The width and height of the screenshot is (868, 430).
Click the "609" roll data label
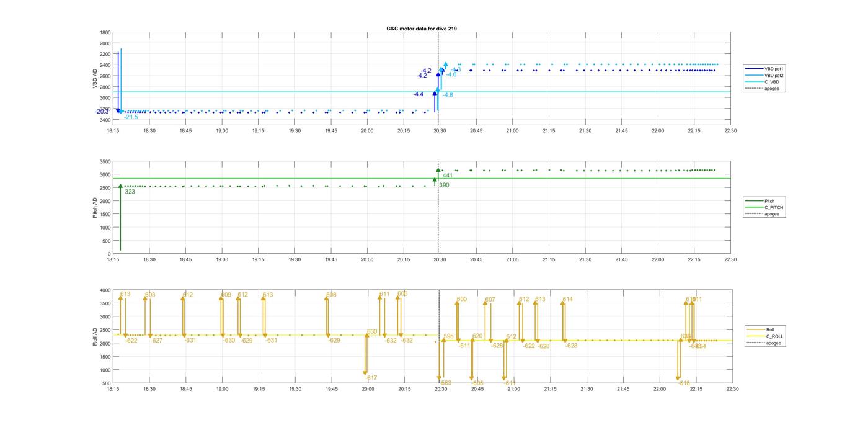tap(226, 295)
